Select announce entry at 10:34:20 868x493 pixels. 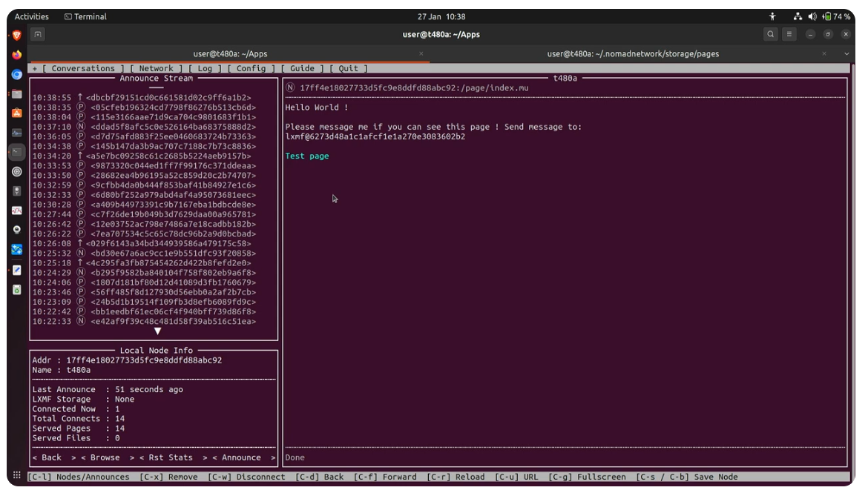click(x=142, y=156)
